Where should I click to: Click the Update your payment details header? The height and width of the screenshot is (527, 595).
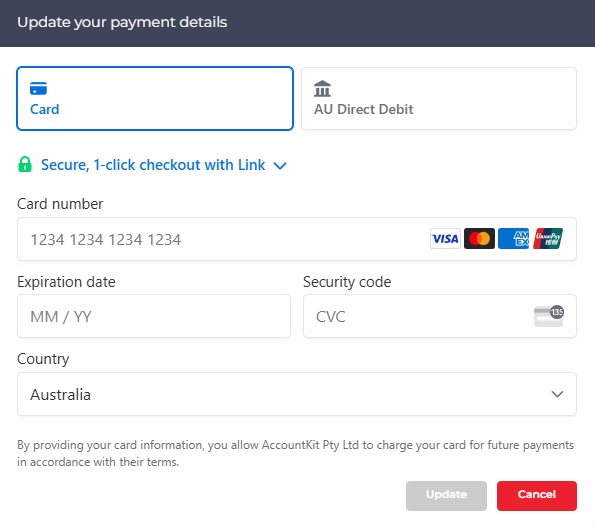(122, 22)
